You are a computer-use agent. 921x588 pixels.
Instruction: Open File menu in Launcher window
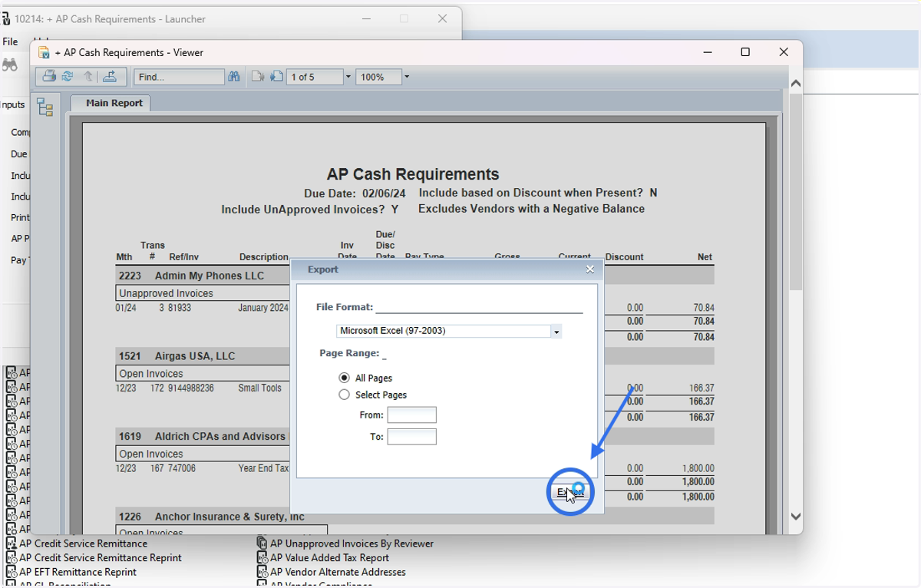click(x=10, y=41)
